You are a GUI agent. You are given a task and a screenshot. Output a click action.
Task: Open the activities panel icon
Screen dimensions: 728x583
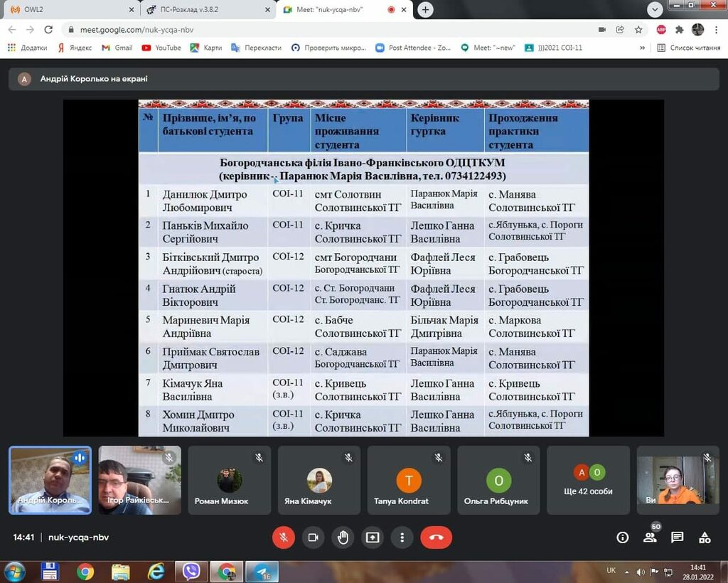[705, 537]
